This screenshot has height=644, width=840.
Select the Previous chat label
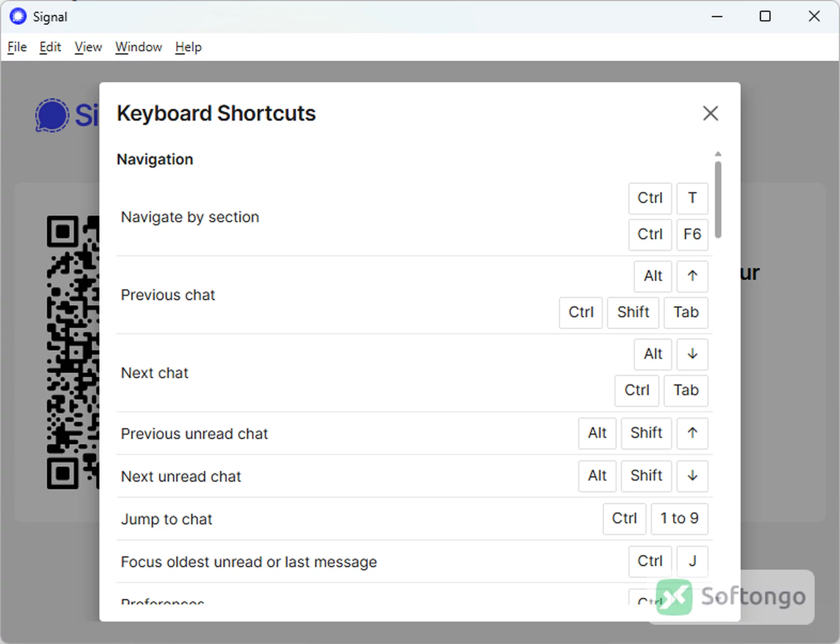[168, 295]
